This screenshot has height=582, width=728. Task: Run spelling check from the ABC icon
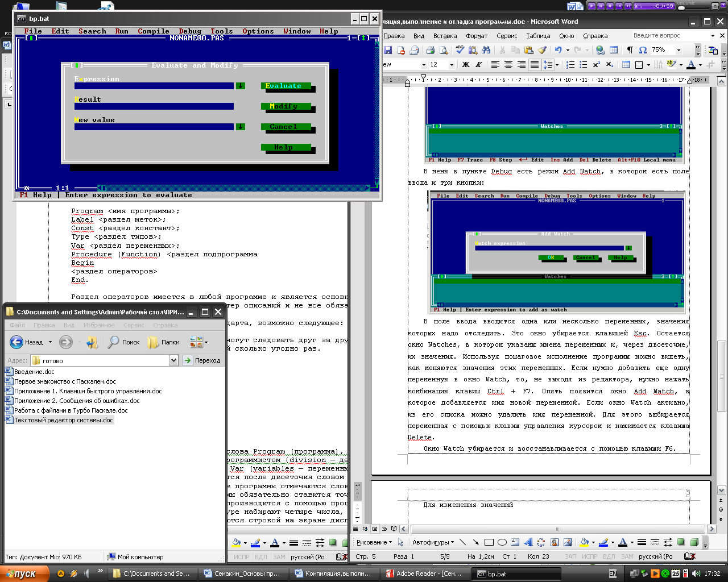[459, 50]
